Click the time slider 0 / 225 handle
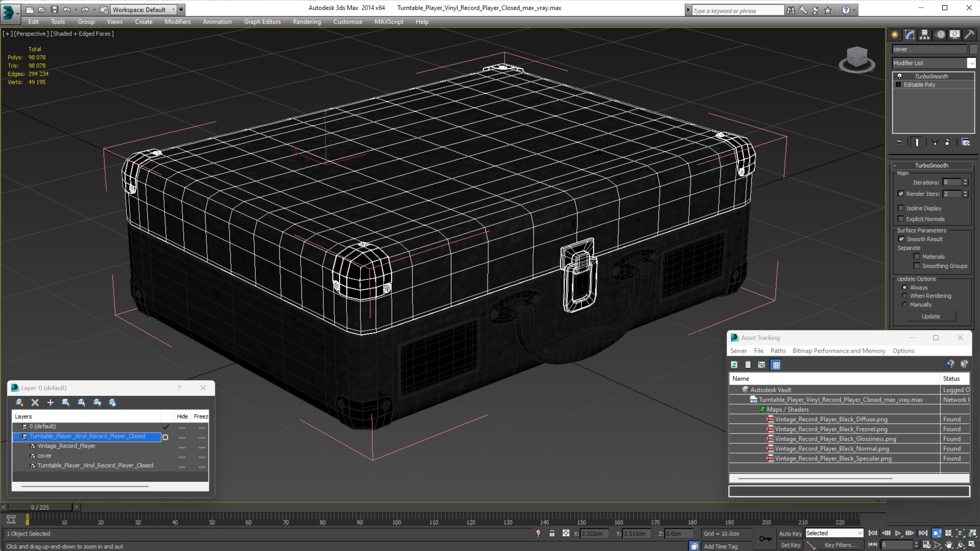Image resolution: width=980 pixels, height=551 pixels. point(40,507)
